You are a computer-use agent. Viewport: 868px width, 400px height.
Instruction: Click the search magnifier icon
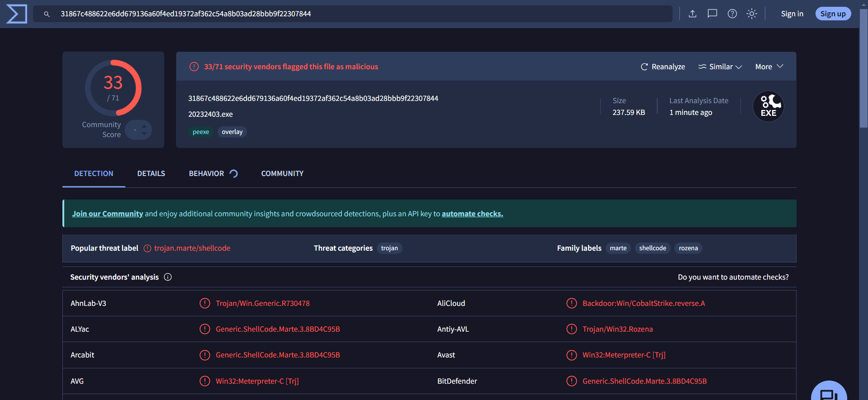point(47,14)
